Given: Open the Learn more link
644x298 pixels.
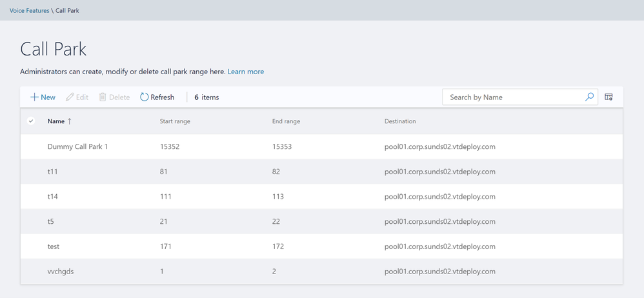Looking at the screenshot, I should pyautogui.click(x=245, y=72).
